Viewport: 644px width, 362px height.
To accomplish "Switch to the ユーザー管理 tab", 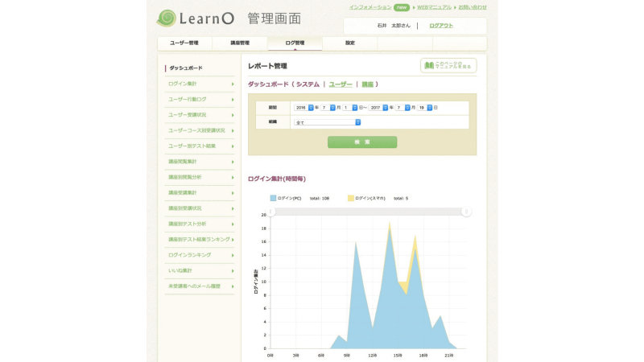I will 184,43.
